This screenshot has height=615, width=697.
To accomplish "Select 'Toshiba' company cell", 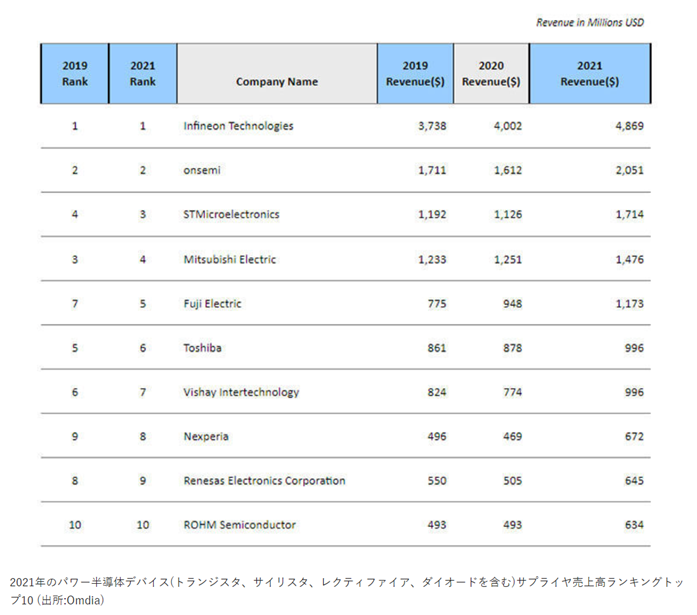I will (x=202, y=347).
